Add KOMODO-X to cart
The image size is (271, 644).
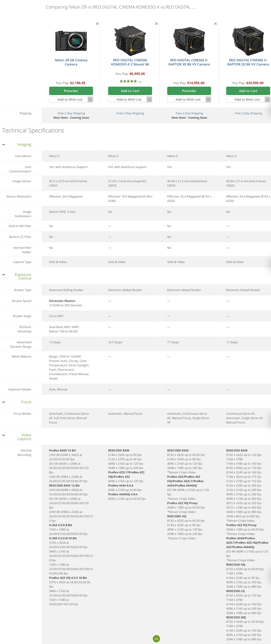(130, 91)
